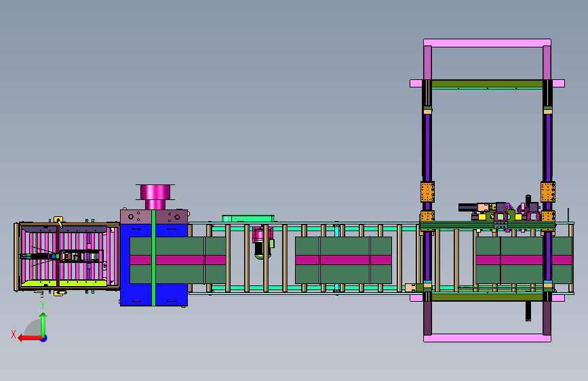Select the bright green cover plate above the conveyor

pos(248,218)
